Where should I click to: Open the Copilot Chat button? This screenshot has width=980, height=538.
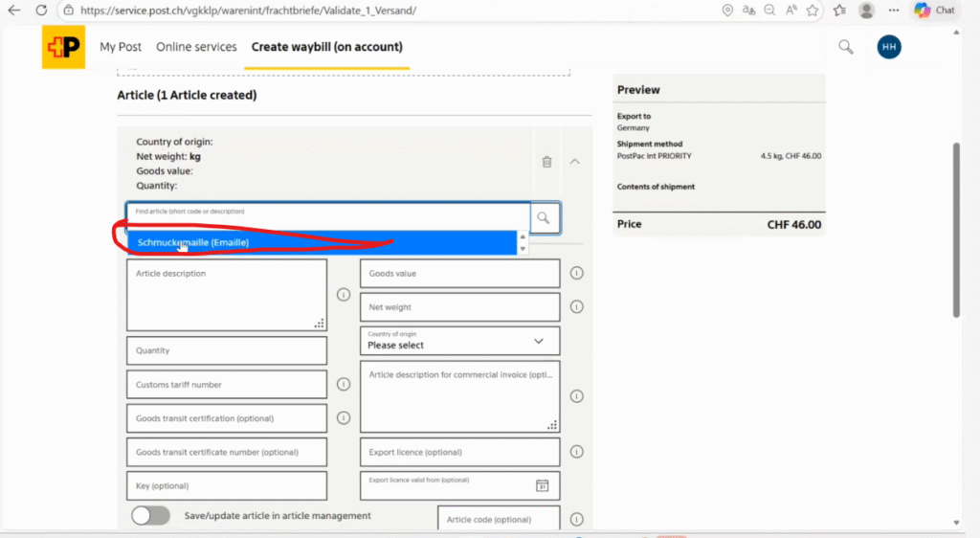click(934, 11)
